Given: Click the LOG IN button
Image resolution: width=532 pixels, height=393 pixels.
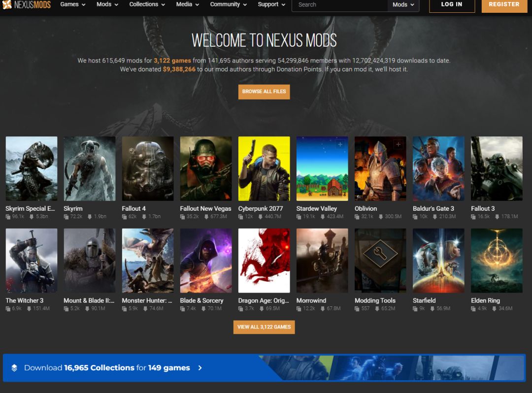Looking at the screenshot, I should pyautogui.click(x=452, y=5).
